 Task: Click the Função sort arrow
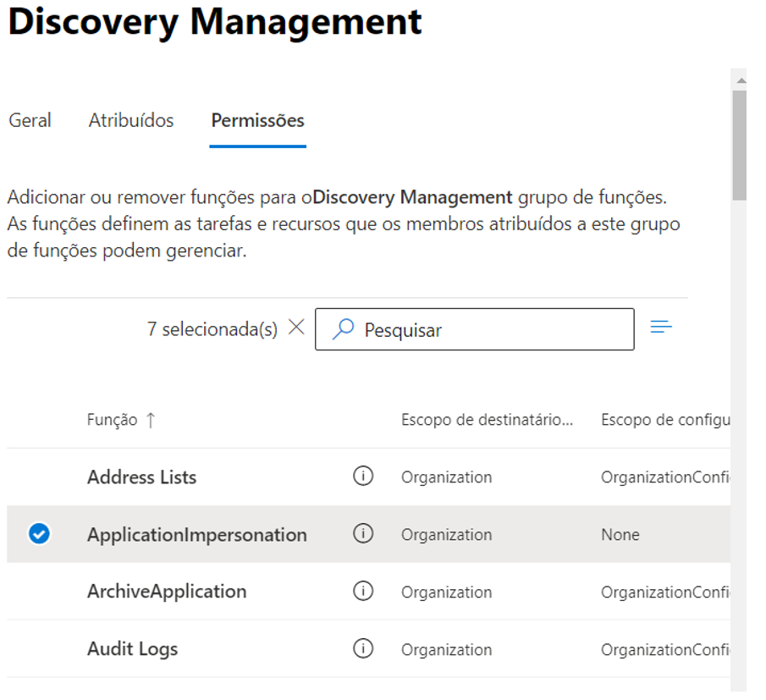[151, 420]
